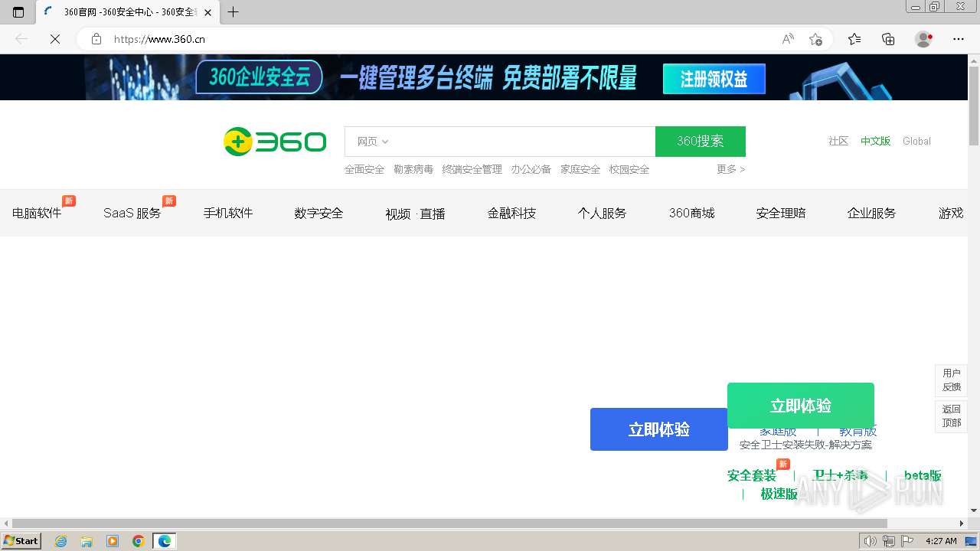The width and height of the screenshot is (980, 551).
Task: Expand the 网页 search type dropdown
Action: 373,142
